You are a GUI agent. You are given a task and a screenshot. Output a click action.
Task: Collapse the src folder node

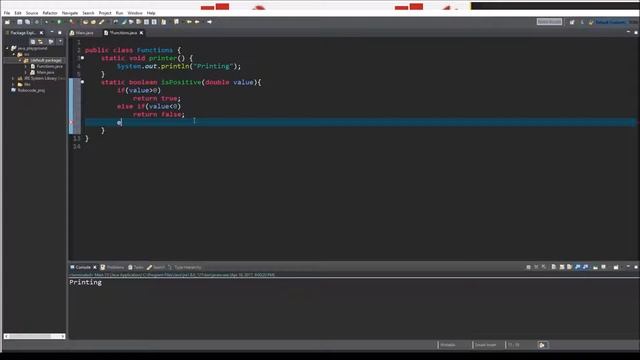13,54
